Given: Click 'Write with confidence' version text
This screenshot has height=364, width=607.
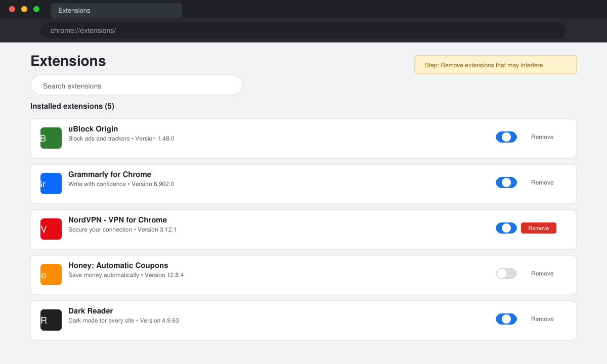Looking at the screenshot, I should [121, 184].
